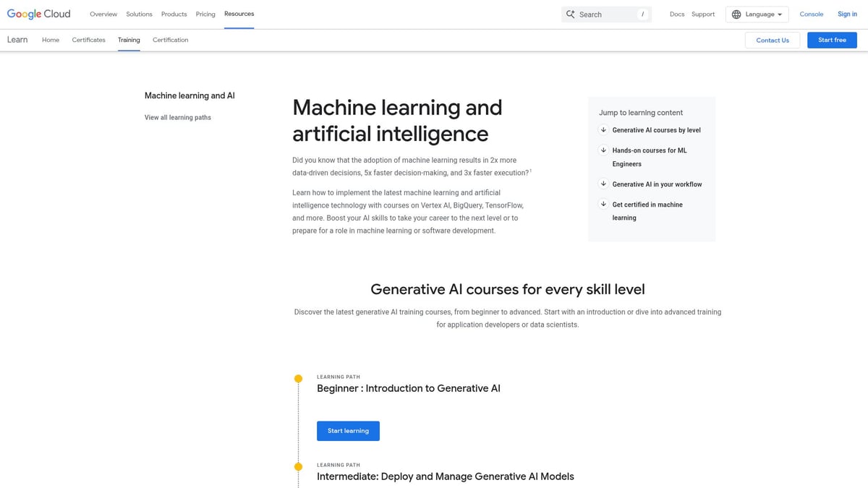Jump to Generative AI courses by level
This screenshot has width=868, height=488.
pos(656,130)
